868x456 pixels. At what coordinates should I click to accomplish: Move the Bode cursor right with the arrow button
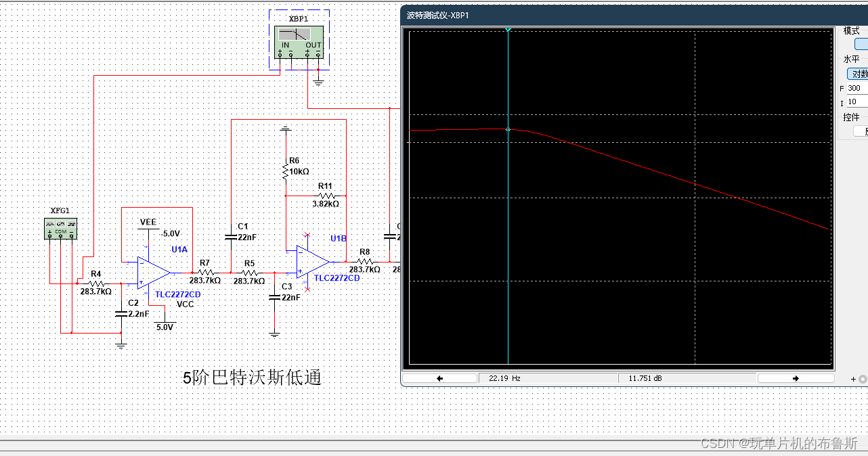point(796,378)
